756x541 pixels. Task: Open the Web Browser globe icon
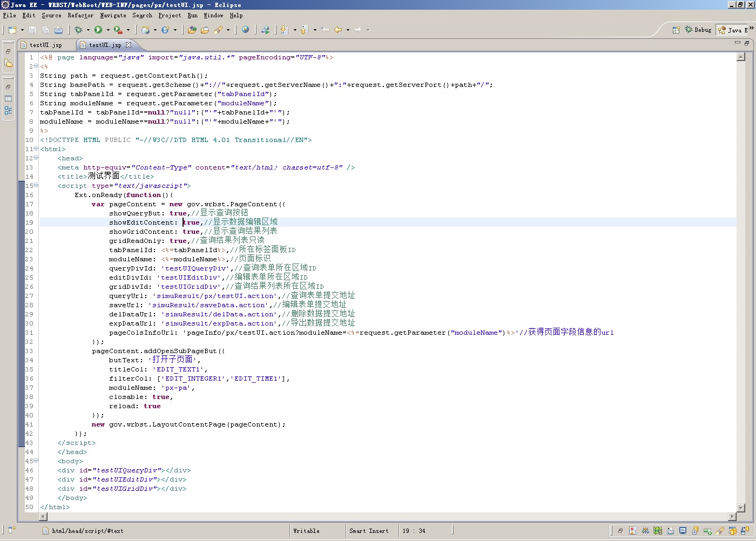[x=245, y=30]
